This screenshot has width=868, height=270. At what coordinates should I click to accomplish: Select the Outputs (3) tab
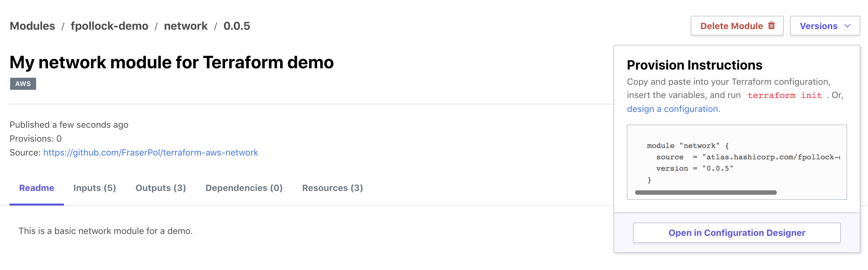tap(160, 188)
